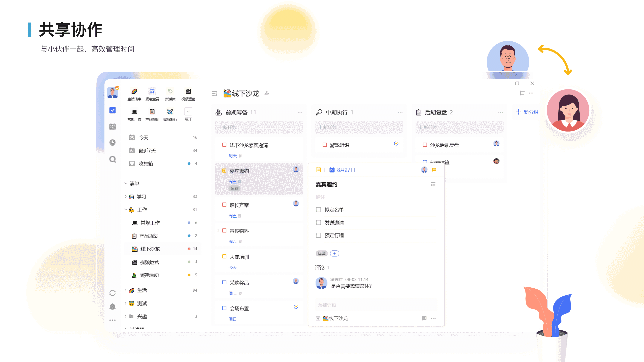
Task: Add a tag with the plus button beside 运营
Action: click(x=334, y=253)
